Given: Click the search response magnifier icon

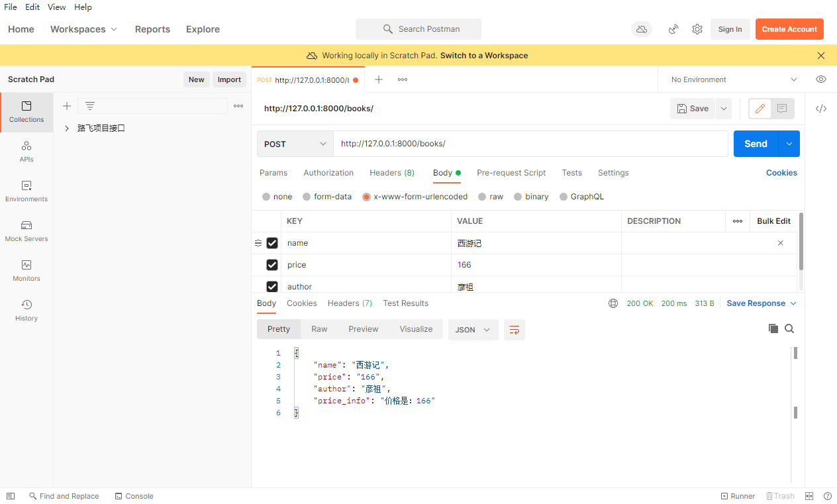Looking at the screenshot, I should pos(789,328).
